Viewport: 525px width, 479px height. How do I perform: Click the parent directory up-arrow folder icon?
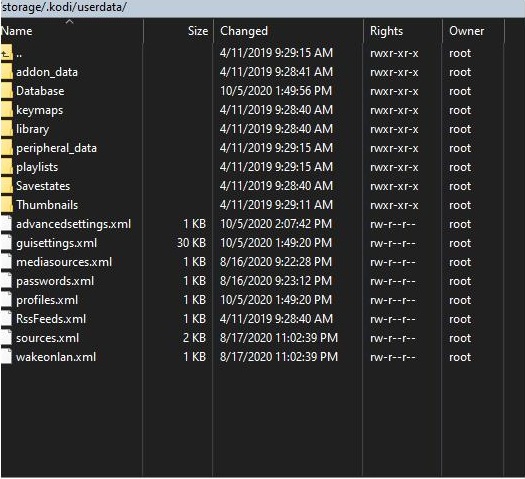7,53
